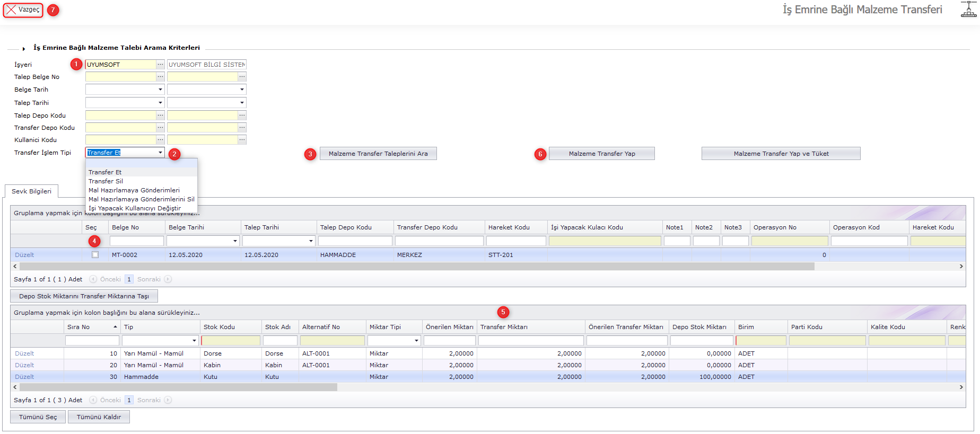
Task: Open first Kullanici Kodu lookup ellipsis
Action: [160, 140]
